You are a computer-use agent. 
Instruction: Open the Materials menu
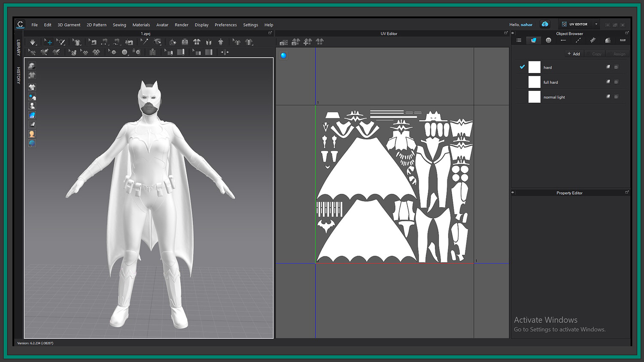tap(141, 25)
